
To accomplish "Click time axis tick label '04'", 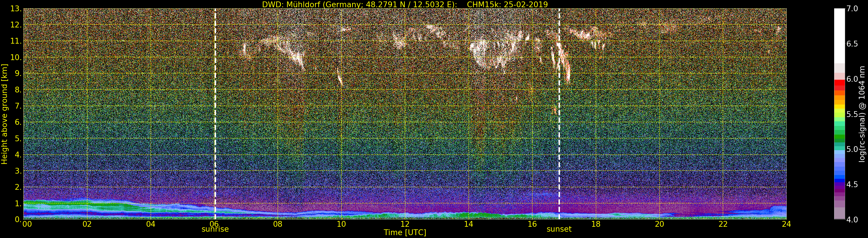I will pos(151,224).
